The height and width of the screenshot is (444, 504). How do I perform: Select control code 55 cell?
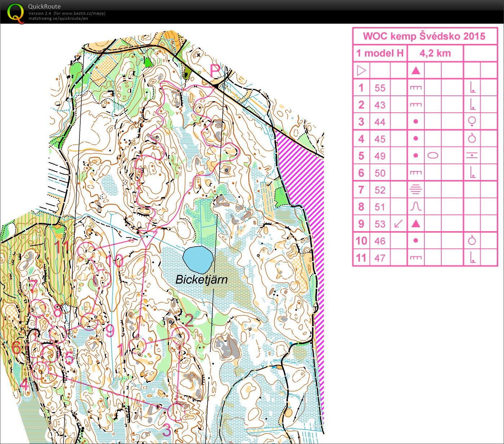click(380, 88)
